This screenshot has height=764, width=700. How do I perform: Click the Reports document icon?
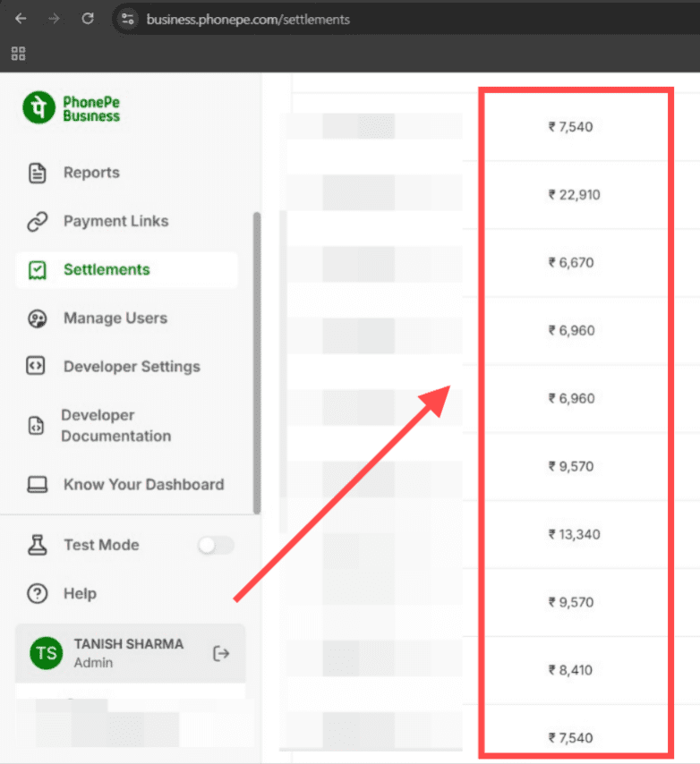37,173
